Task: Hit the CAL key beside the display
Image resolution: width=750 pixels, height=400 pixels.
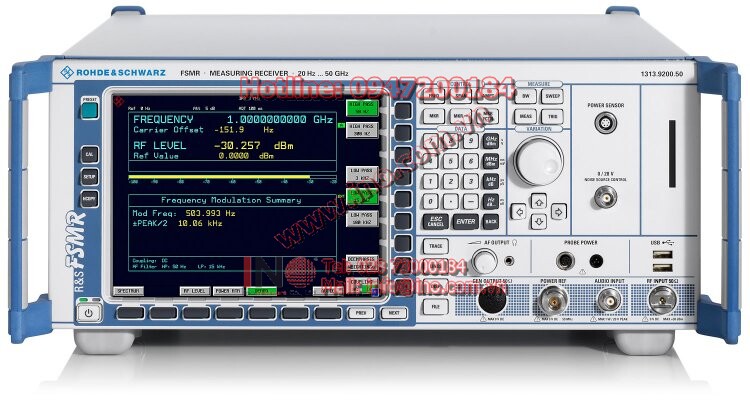Action: pos(89,155)
